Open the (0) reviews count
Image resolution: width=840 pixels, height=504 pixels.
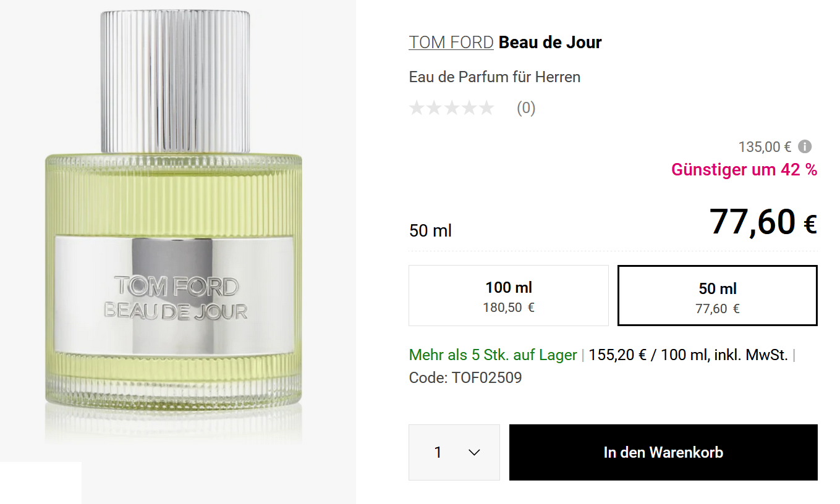(526, 108)
